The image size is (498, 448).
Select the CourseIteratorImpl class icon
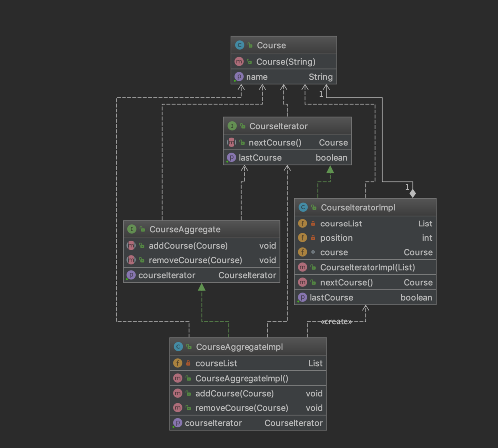(x=303, y=207)
